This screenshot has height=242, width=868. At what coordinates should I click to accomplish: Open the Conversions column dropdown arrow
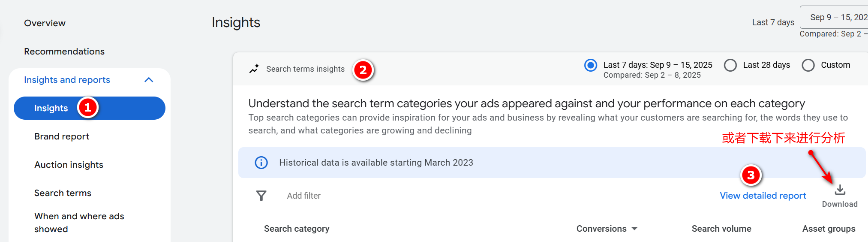(634, 229)
